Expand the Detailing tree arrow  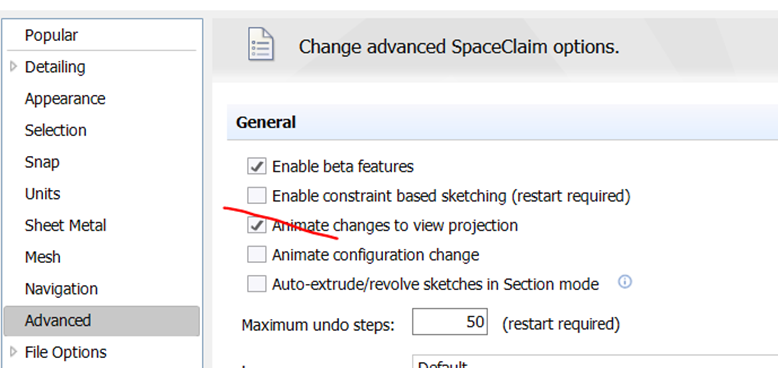[x=13, y=66]
